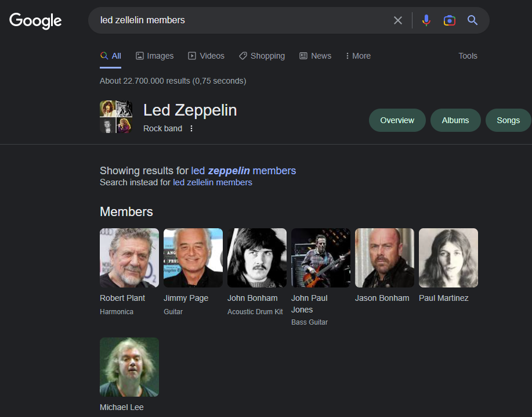The height and width of the screenshot is (417, 532).
Task: Open the Tools options
Action: click(468, 56)
